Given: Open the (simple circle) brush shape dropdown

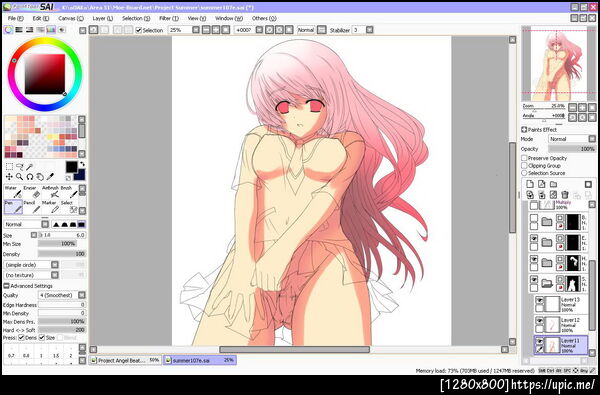Looking at the screenshot, I should click(x=55, y=265).
